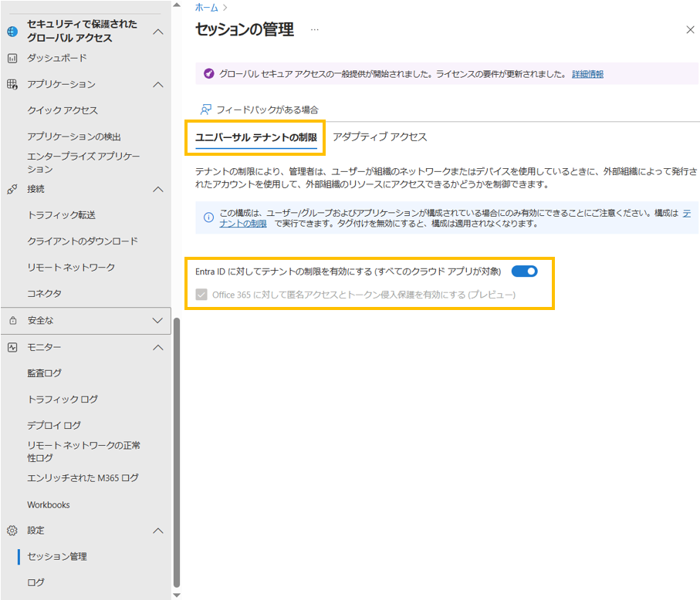Click the テナントの制限 link in the notice

[x=243, y=224]
